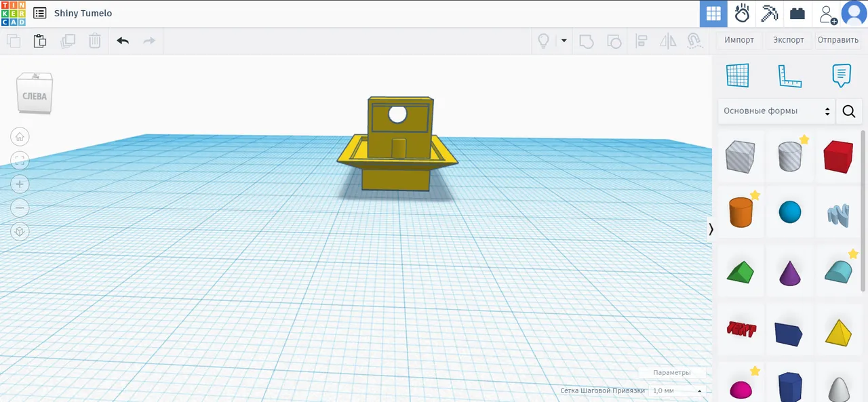The height and width of the screenshot is (402, 868).
Task: Click the undo arrow
Action: pos(123,41)
